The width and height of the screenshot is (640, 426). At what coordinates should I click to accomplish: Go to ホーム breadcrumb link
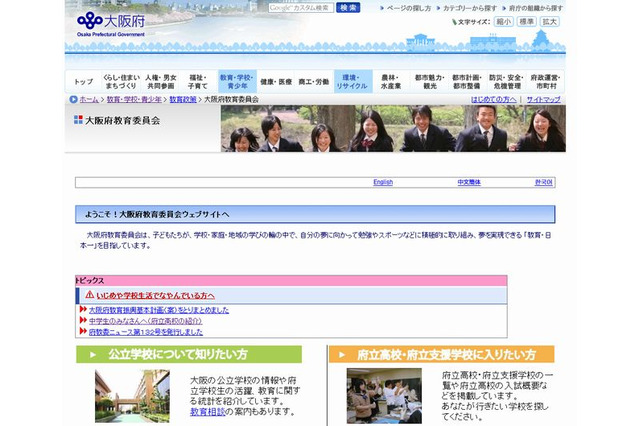click(89, 99)
